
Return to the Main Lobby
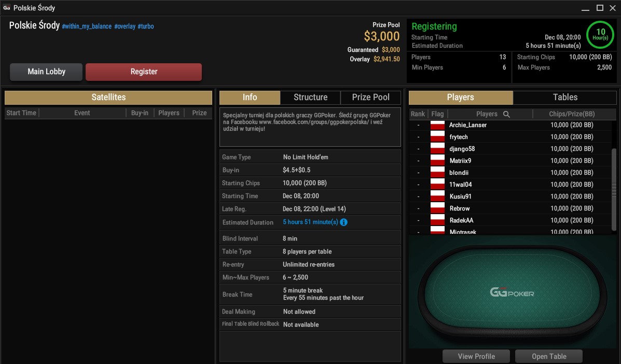click(46, 72)
